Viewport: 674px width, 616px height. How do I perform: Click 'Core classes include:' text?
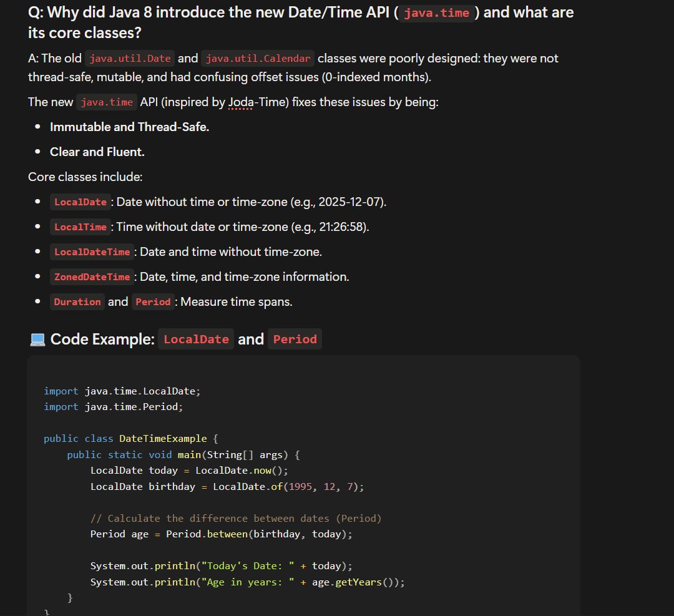(x=85, y=177)
